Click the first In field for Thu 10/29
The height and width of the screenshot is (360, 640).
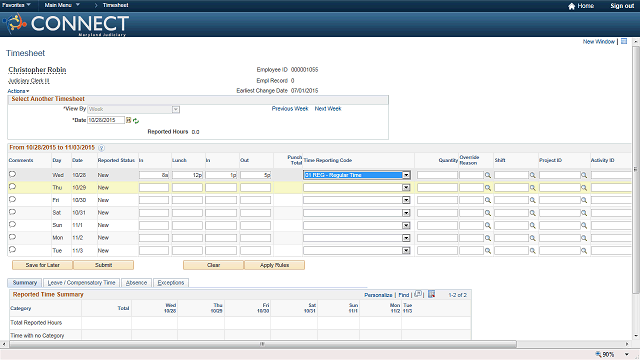click(x=154, y=188)
